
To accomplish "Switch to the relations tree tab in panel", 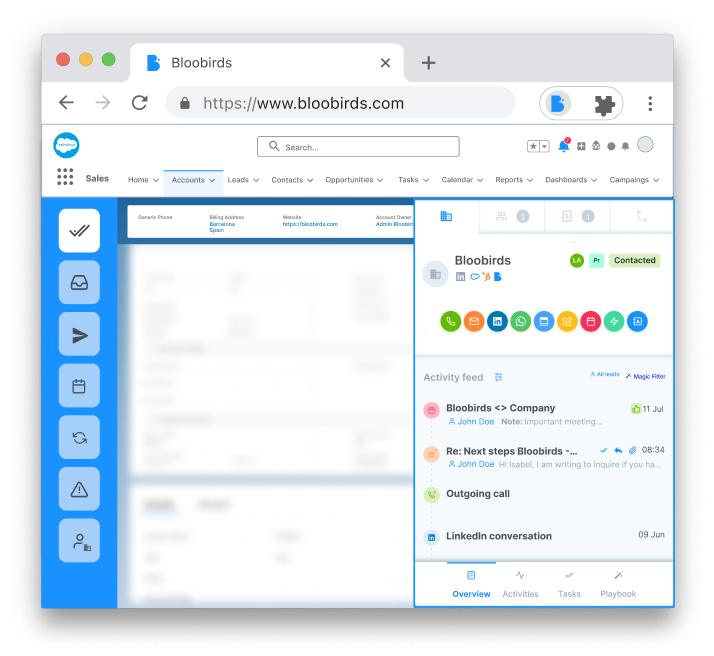I will tap(642, 217).
